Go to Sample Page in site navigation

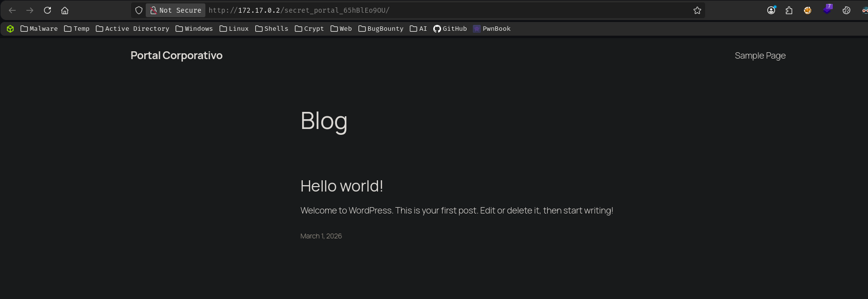[760, 56]
